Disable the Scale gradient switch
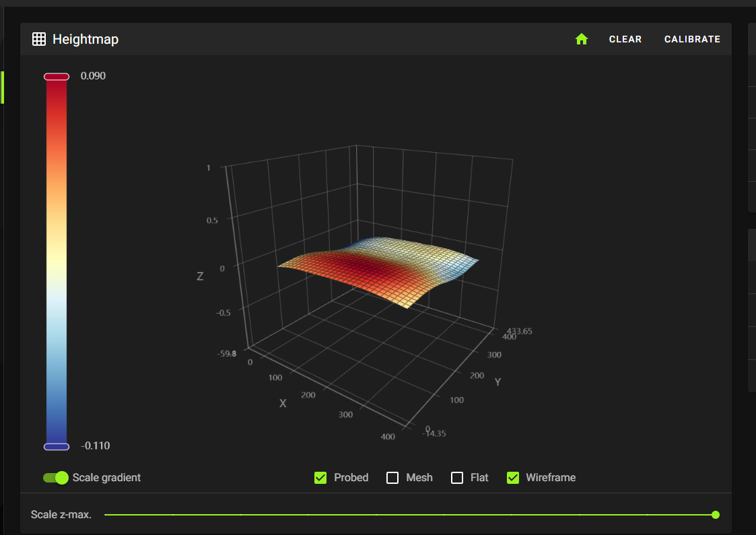This screenshot has height=535, width=756. click(x=56, y=478)
